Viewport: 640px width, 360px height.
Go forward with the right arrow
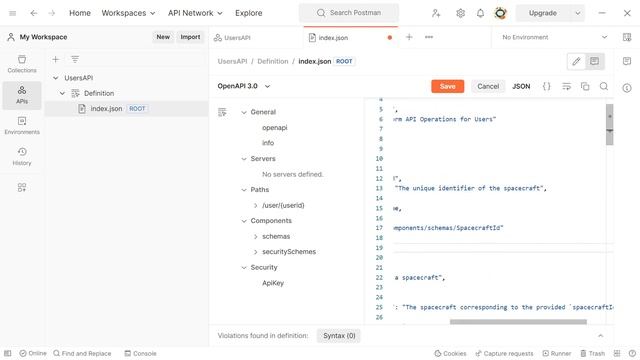(52, 13)
